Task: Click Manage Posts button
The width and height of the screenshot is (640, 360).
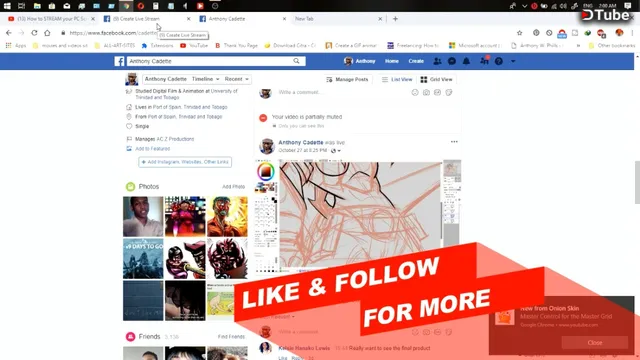Action: pyautogui.click(x=347, y=79)
